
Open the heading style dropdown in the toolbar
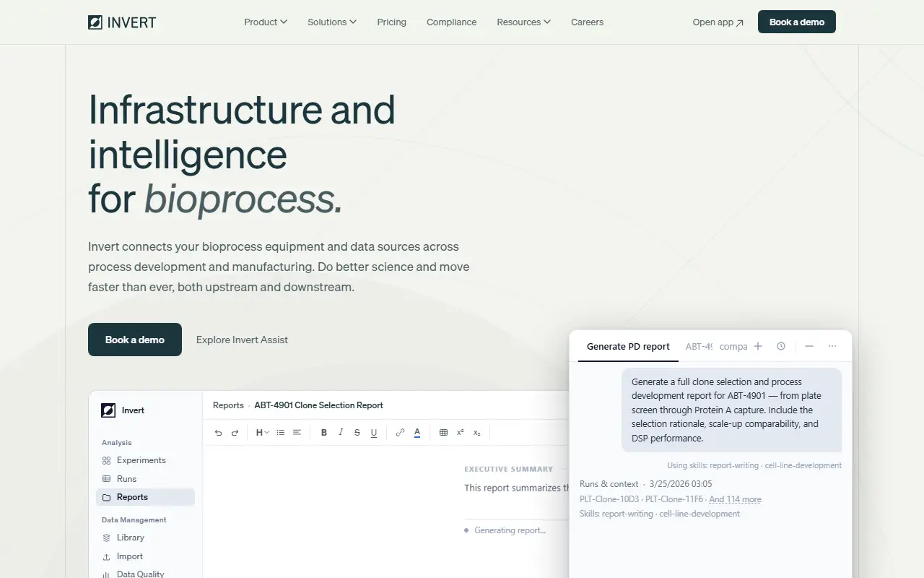click(263, 433)
